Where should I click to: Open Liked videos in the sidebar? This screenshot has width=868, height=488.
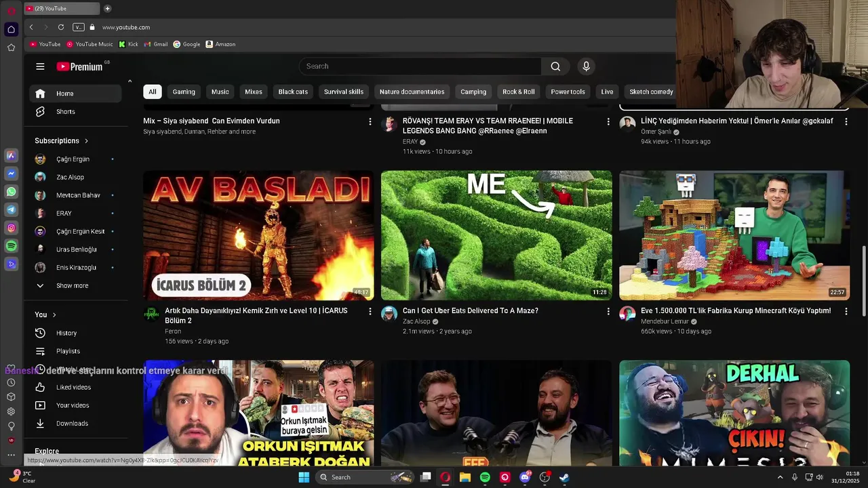pos(75,387)
